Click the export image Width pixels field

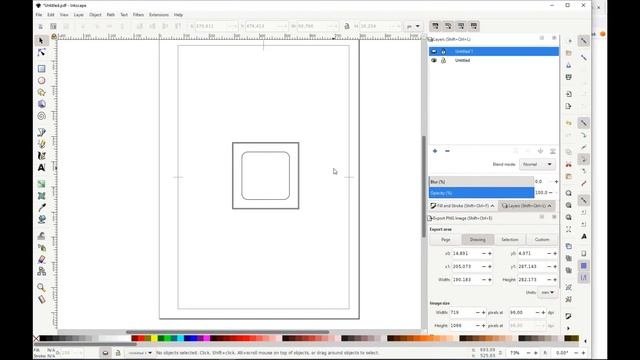(x=462, y=313)
